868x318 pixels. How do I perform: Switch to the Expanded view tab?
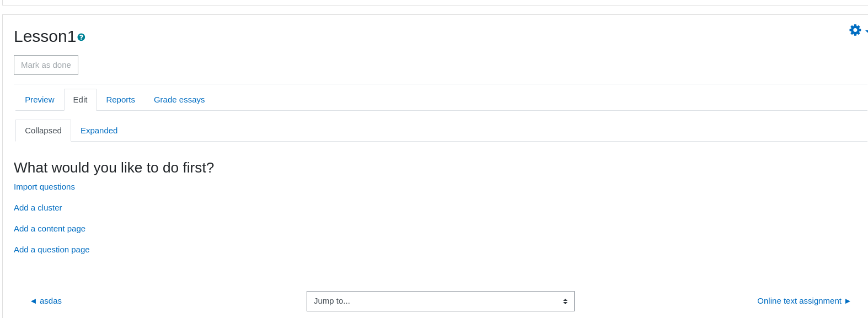(99, 131)
